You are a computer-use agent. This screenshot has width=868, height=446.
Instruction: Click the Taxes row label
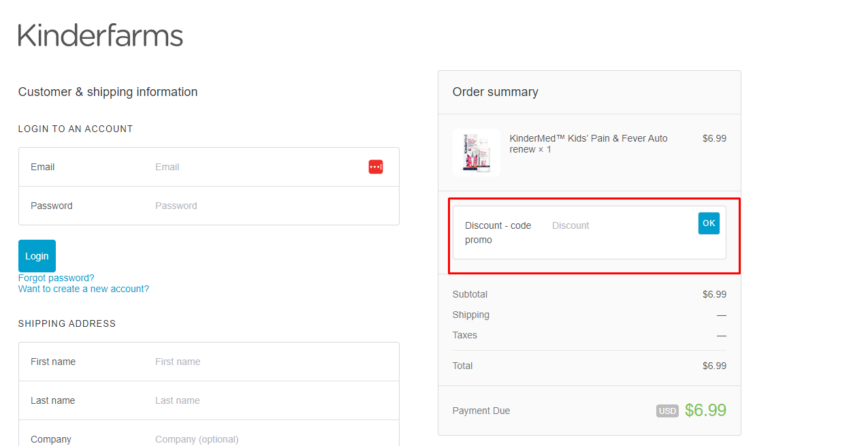click(x=465, y=335)
